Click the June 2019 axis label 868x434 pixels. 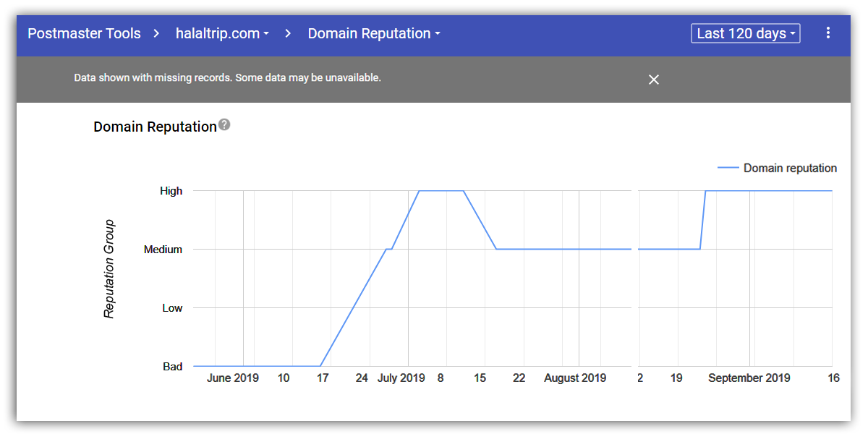(233, 378)
